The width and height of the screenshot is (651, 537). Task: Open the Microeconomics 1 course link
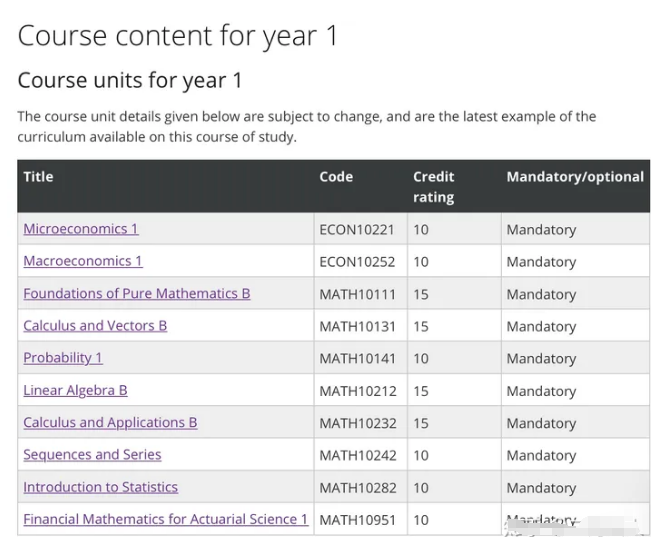[x=81, y=229]
